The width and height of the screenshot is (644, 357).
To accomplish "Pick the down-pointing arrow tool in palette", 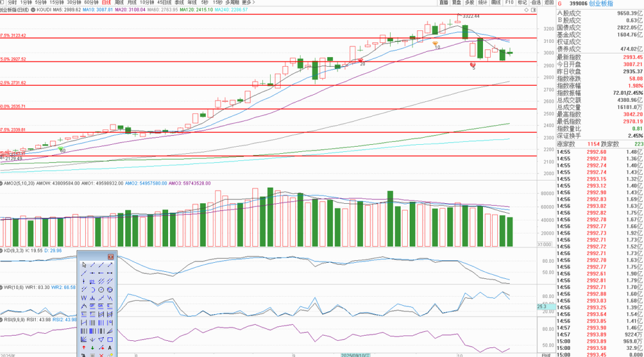I will [92, 339].
